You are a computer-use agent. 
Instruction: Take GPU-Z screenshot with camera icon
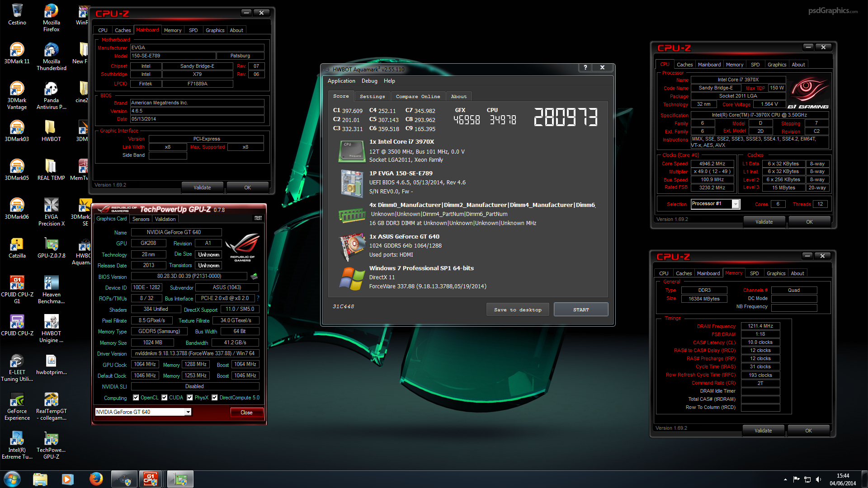tap(258, 218)
